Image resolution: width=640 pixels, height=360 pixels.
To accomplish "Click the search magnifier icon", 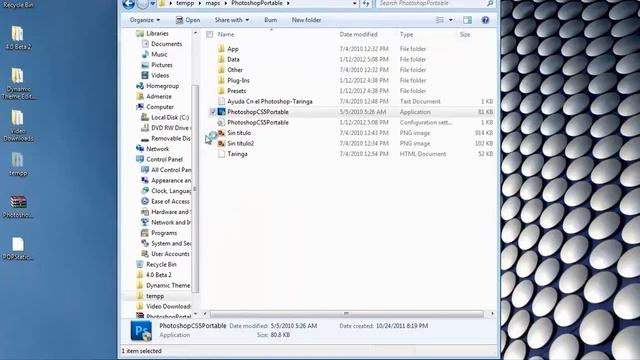I will [490, 3].
